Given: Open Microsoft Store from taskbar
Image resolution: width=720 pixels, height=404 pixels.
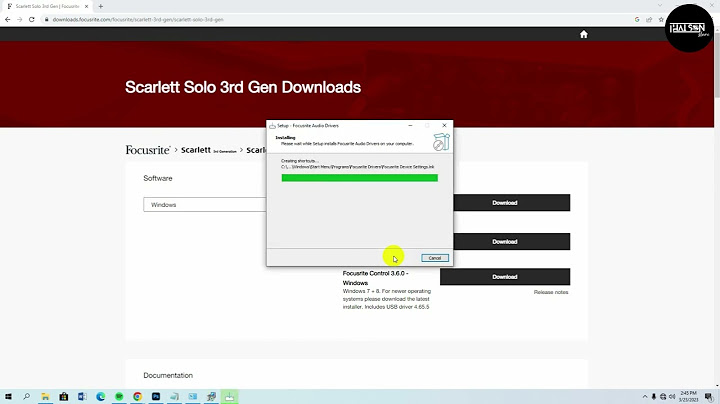Looking at the screenshot, I should (x=64, y=396).
